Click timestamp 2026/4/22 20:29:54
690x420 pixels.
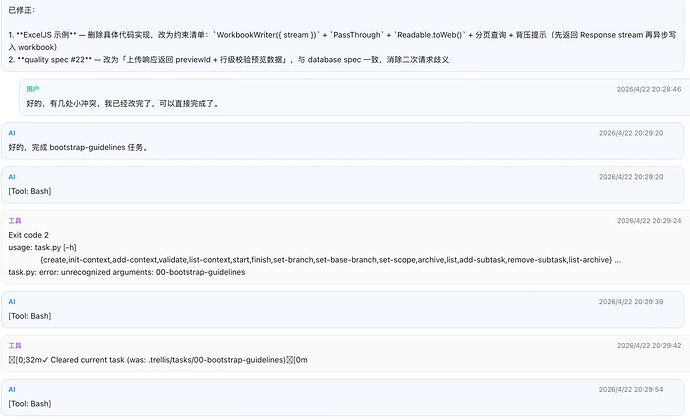pyautogui.click(x=631, y=389)
